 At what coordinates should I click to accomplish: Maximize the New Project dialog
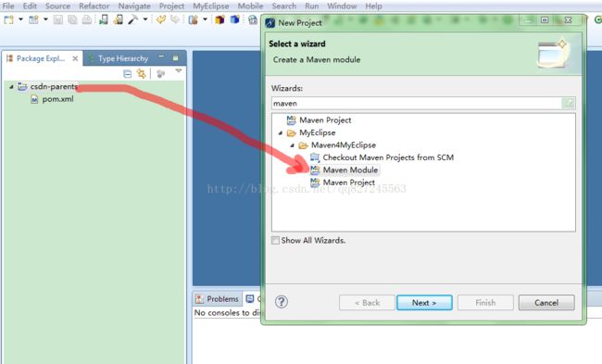[545, 20]
